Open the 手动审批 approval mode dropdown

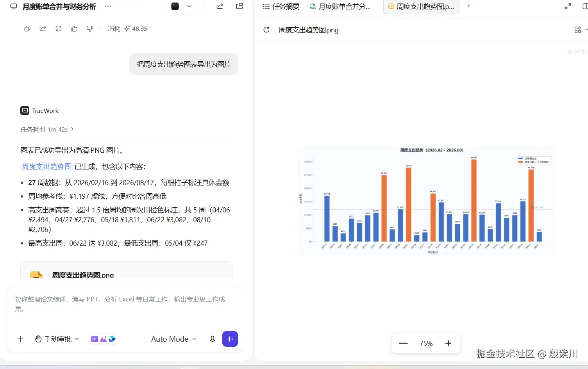57,339
